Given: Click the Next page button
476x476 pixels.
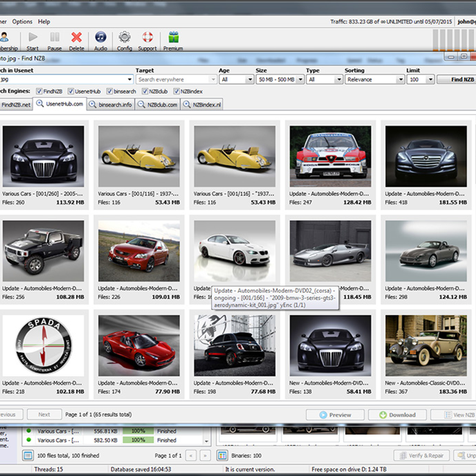Looking at the screenshot, I should click(x=44, y=414).
